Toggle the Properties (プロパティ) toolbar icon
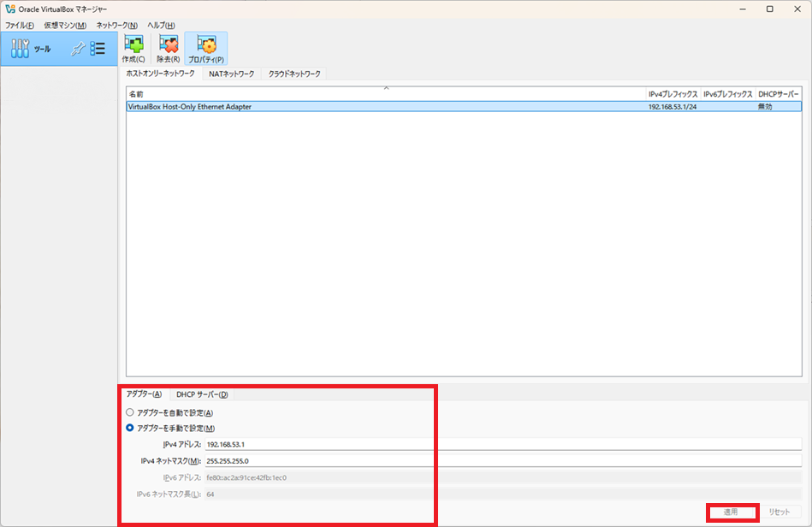The height and width of the screenshot is (527, 812). click(x=206, y=49)
